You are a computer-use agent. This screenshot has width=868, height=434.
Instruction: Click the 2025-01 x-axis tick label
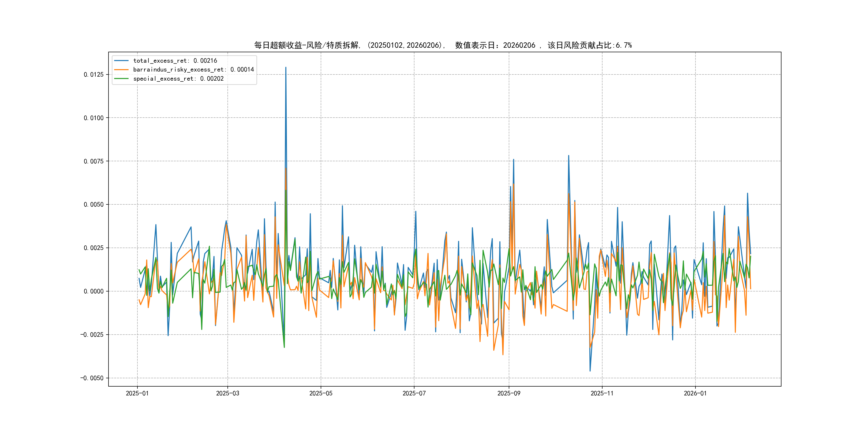[137, 393]
